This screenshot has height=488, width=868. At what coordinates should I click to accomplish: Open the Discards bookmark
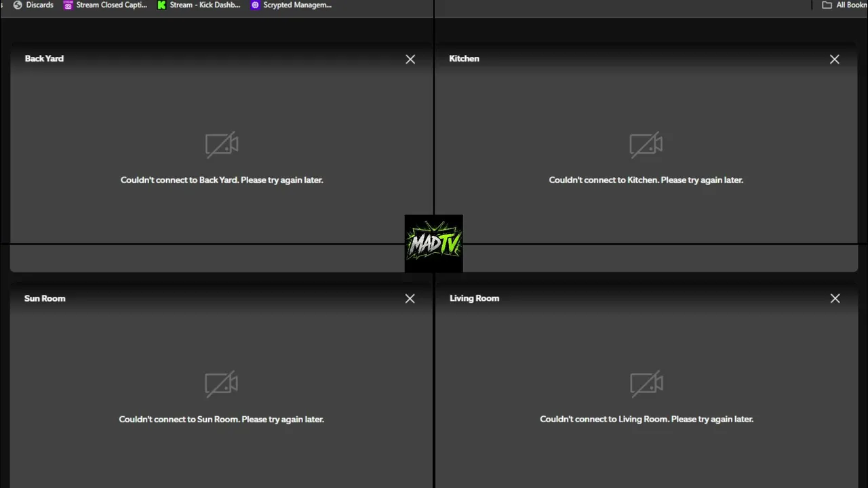(33, 5)
